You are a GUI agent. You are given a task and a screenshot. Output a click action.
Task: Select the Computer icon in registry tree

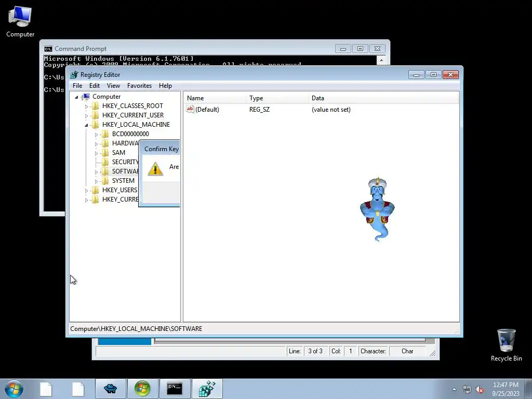point(86,97)
